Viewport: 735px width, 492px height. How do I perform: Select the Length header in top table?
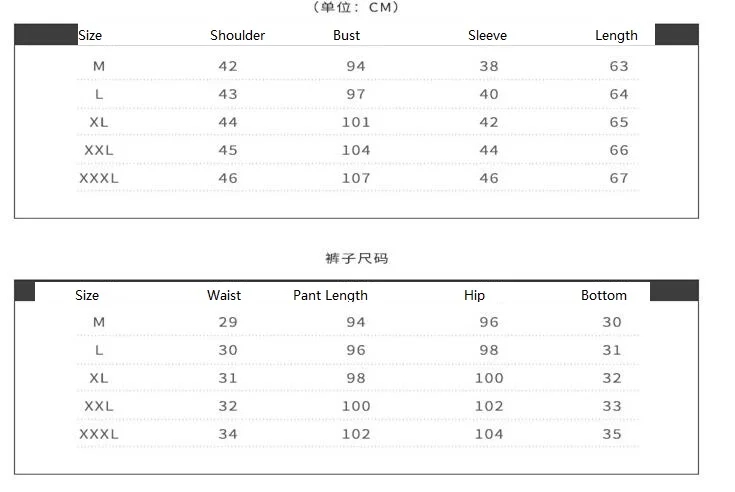[x=616, y=36]
